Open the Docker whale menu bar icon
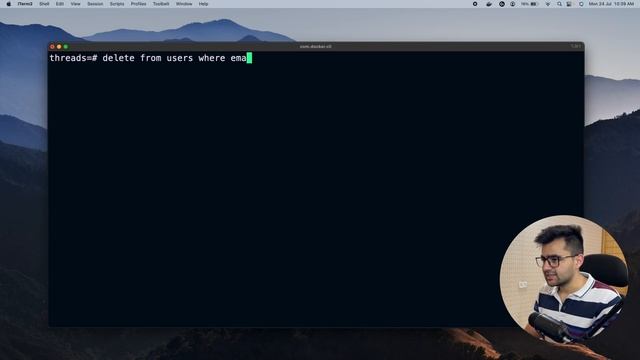The height and width of the screenshot is (360, 640). (x=489, y=4)
